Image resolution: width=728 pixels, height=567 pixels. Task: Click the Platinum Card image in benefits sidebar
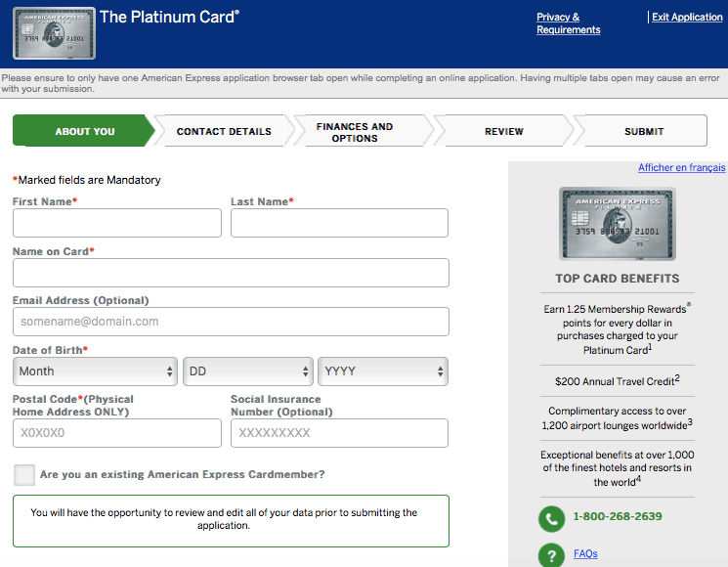[x=603, y=224]
